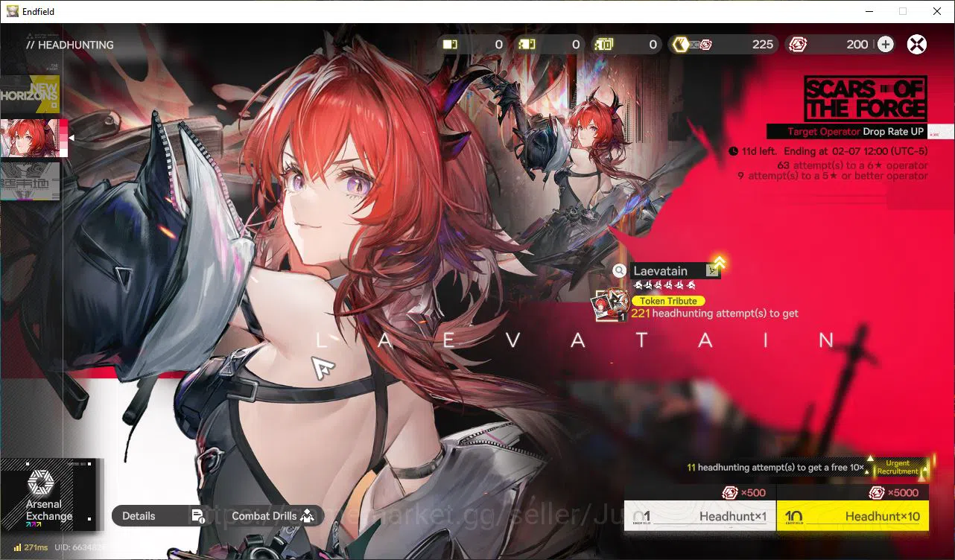
Task: Select the '11 headhunting attempt(s) to get a free 10×' text
Action: [x=775, y=468]
